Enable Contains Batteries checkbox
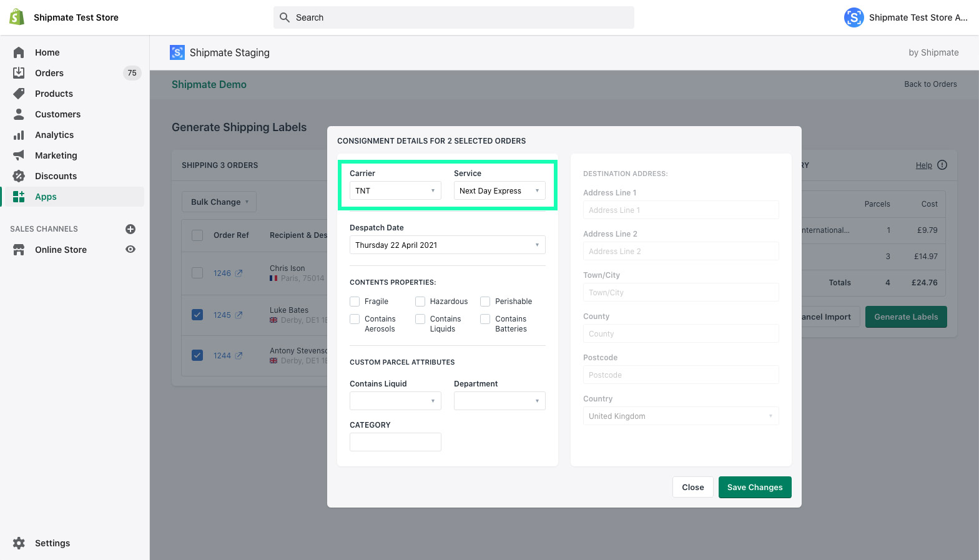The height and width of the screenshot is (560, 979). (485, 319)
